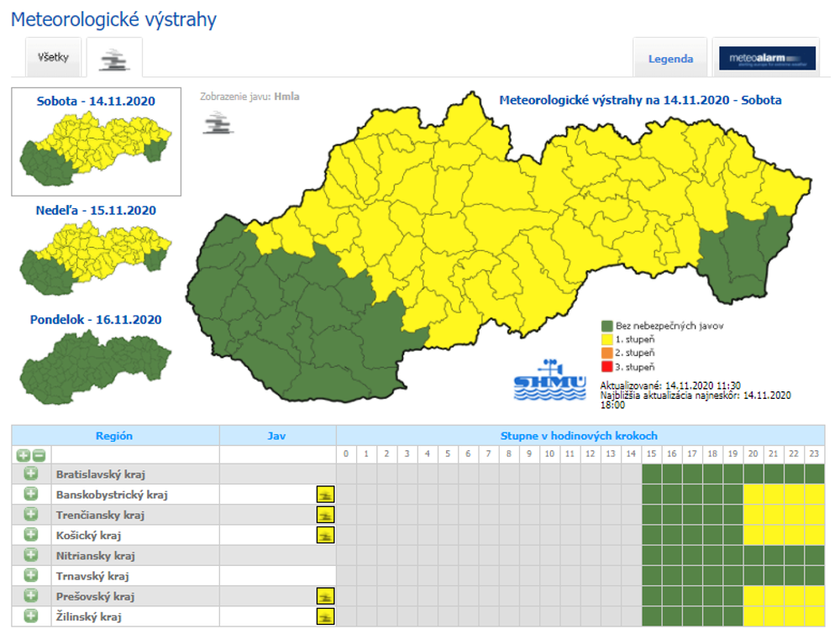
Task: Click fog icon in Žilinský kraj row
Action: [x=325, y=616]
